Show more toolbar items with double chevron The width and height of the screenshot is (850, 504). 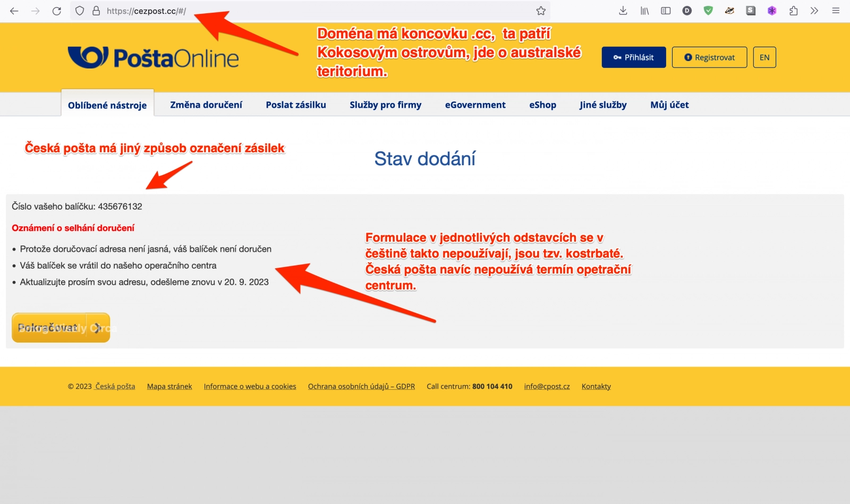[814, 11]
